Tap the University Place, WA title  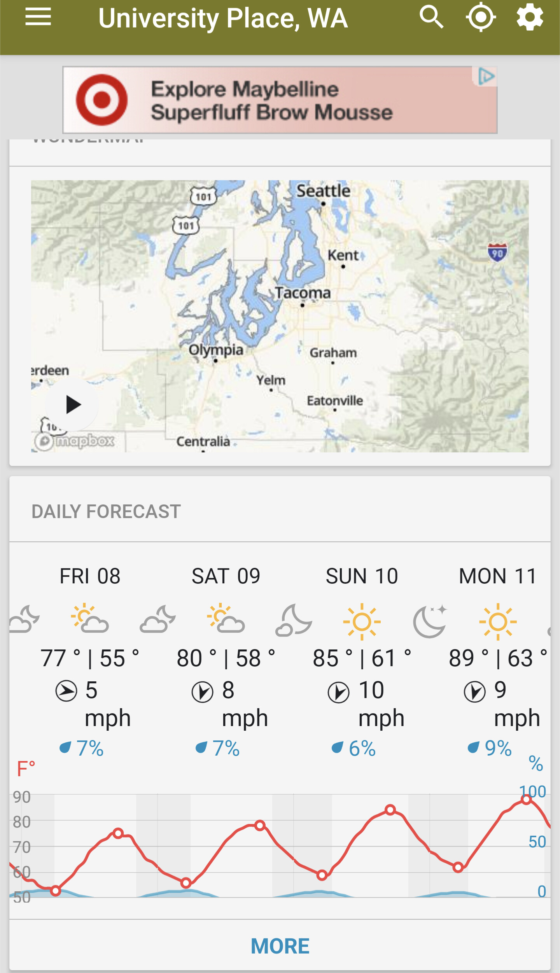223,18
